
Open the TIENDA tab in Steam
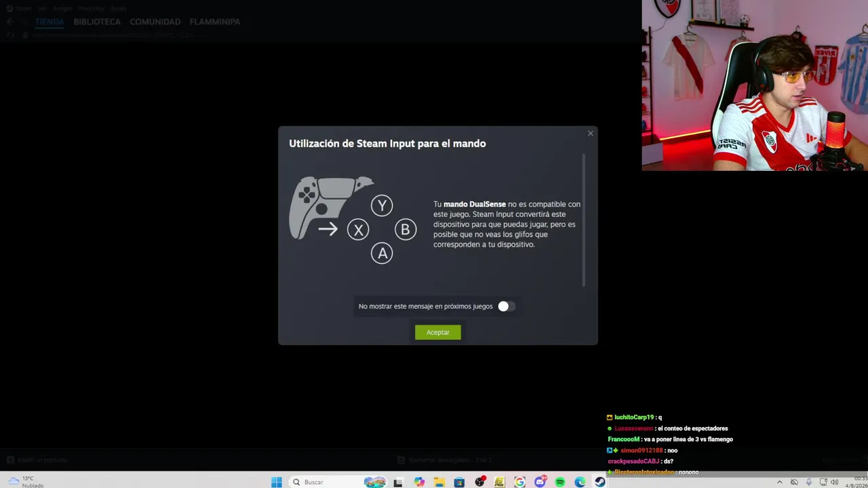click(50, 22)
